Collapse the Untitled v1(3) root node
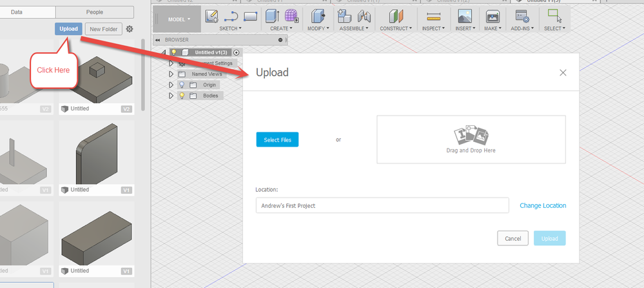The width and height of the screenshot is (644, 288). 164,53
